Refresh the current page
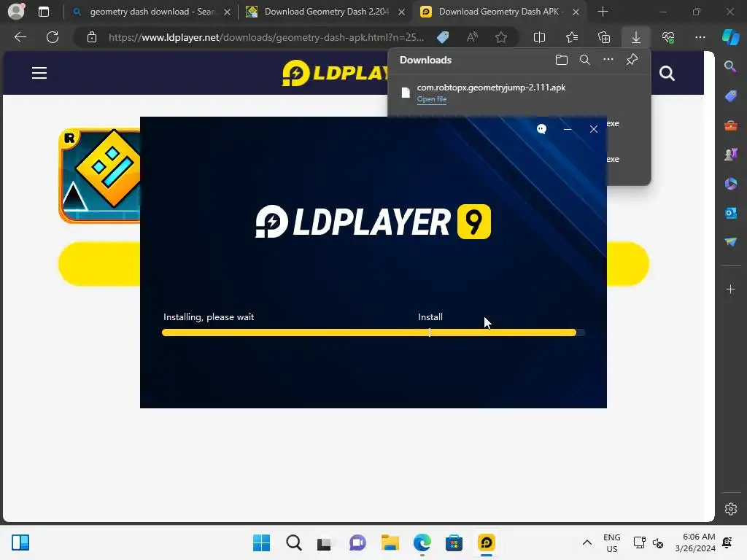The width and height of the screenshot is (747, 560). point(53,37)
